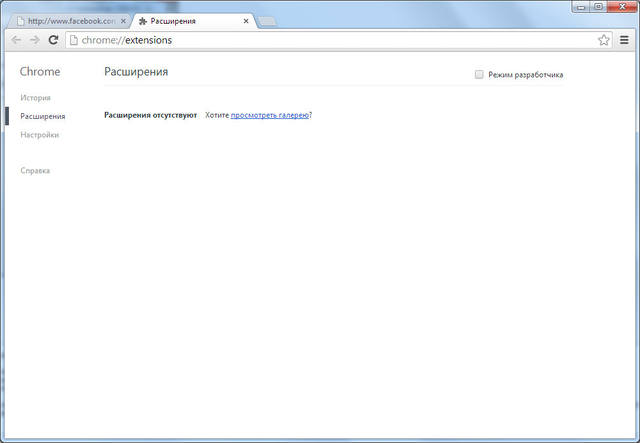This screenshot has width=640, height=443.
Task: Open the Chrome hamburger menu
Action: 624,40
